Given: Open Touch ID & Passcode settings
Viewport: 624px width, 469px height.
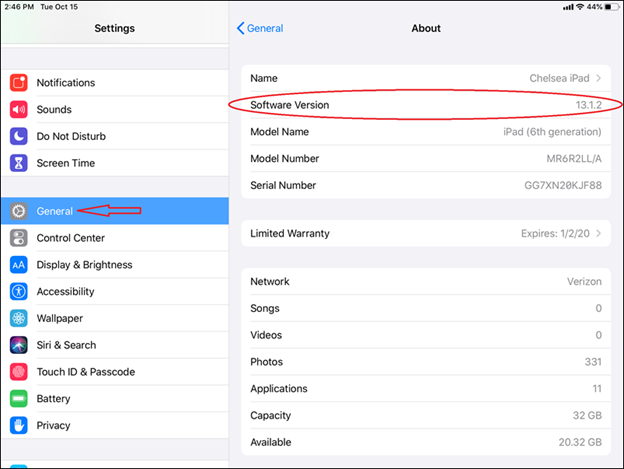Looking at the screenshot, I should pyautogui.click(x=115, y=372).
